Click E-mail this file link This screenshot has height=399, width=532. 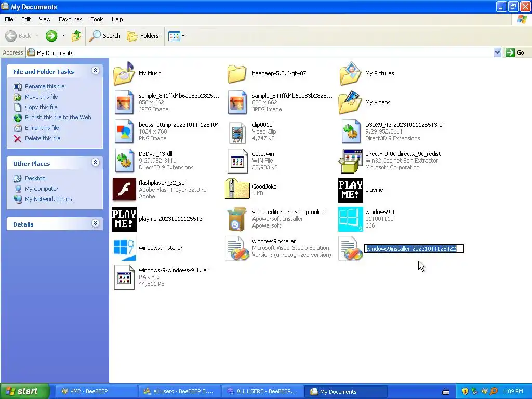coord(42,128)
